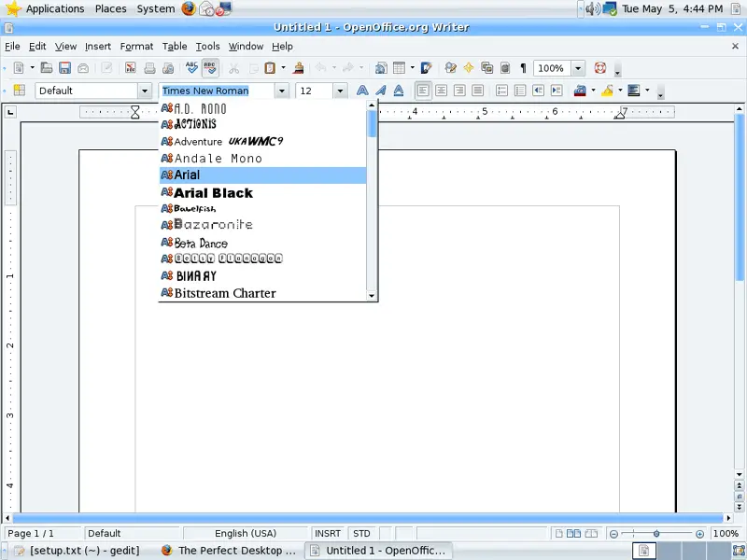Viewport: 747px width, 560px height.
Task: Open Find & Replace icon
Action: [x=450, y=68]
